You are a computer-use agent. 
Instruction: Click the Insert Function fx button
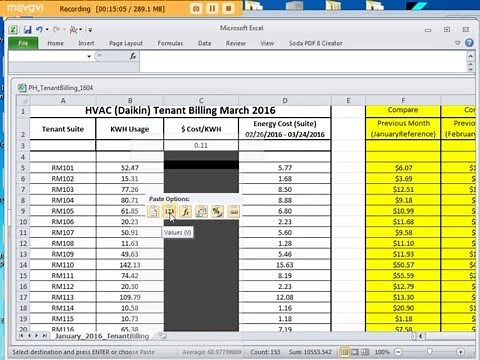point(133,56)
